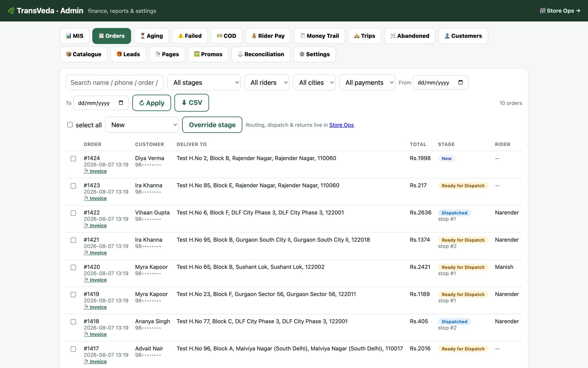Check the box for order #1423
This screenshot has height=368, width=588.
coord(73,186)
